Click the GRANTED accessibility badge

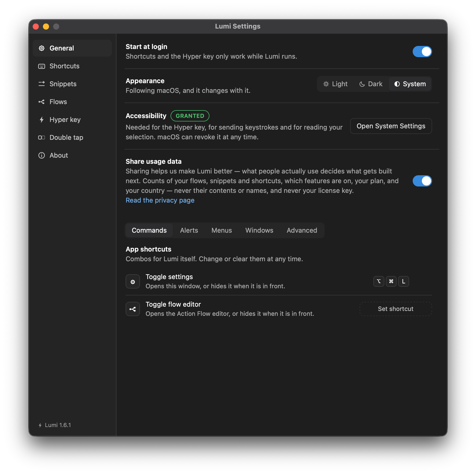point(190,116)
